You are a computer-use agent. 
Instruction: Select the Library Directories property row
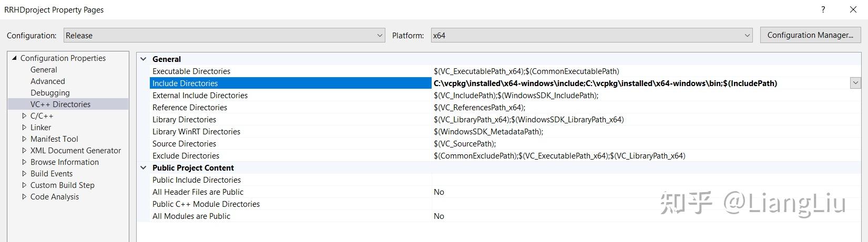184,120
